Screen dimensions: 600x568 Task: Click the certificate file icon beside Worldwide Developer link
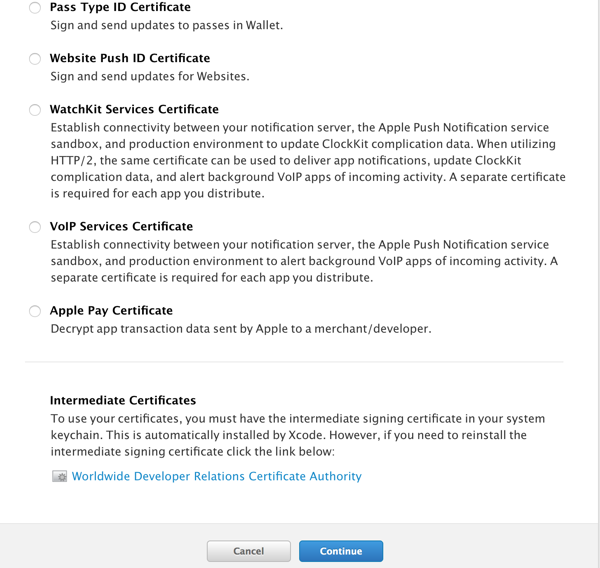[59, 477]
